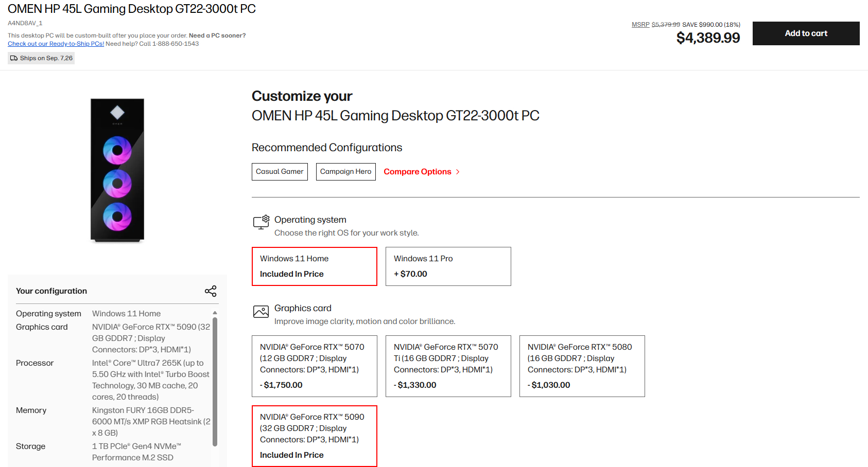Choose GeForce RTX 5080 16 GB card

[582, 366]
